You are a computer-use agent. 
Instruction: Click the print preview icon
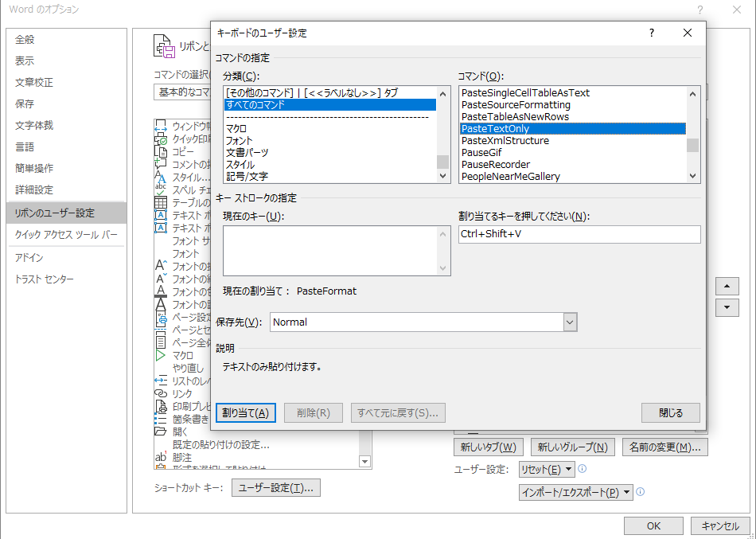click(161, 406)
